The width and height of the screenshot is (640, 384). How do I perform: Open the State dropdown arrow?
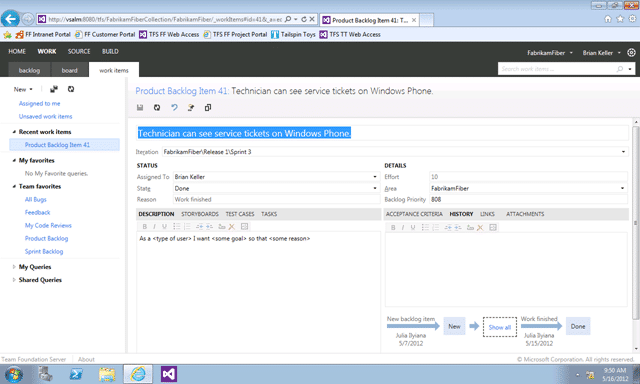(x=375, y=188)
